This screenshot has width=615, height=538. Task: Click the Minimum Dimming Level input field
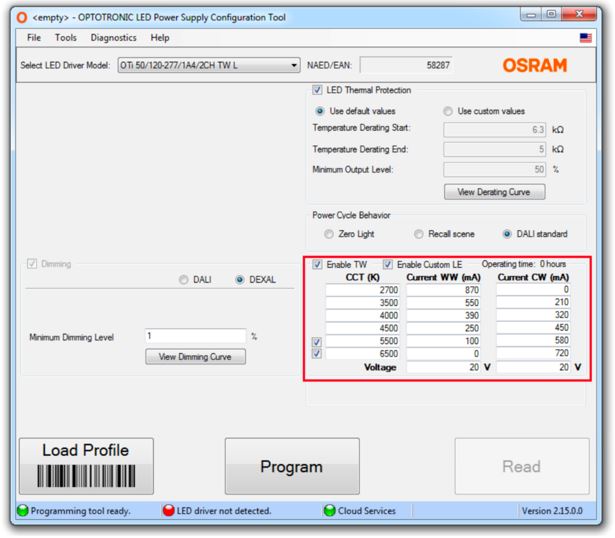[x=195, y=336]
